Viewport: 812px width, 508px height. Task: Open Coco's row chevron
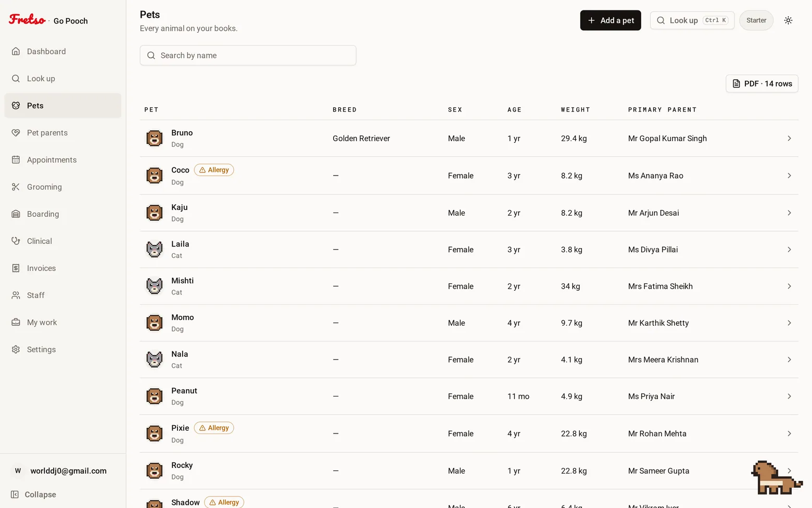(x=789, y=176)
